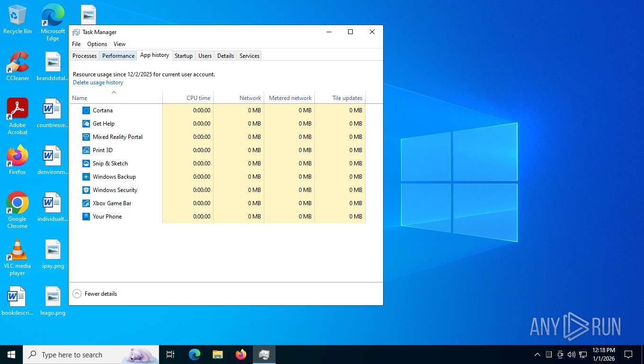
Task: Collapse Task Manager with Fewer details
Action: pos(95,294)
